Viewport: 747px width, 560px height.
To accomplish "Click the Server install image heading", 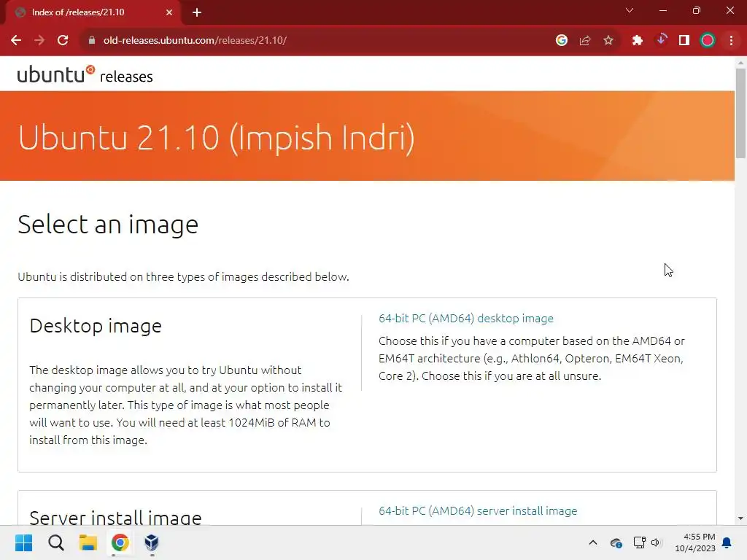I will (115, 517).
